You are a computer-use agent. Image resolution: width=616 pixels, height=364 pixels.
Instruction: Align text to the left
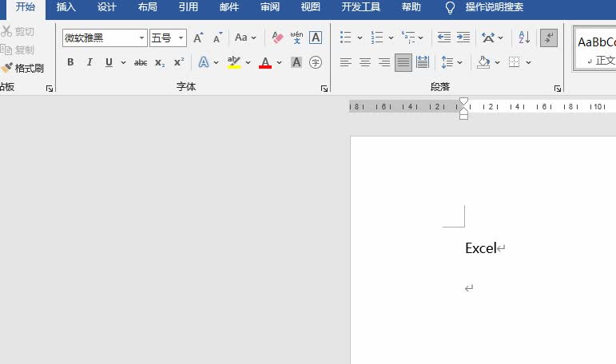click(x=346, y=62)
